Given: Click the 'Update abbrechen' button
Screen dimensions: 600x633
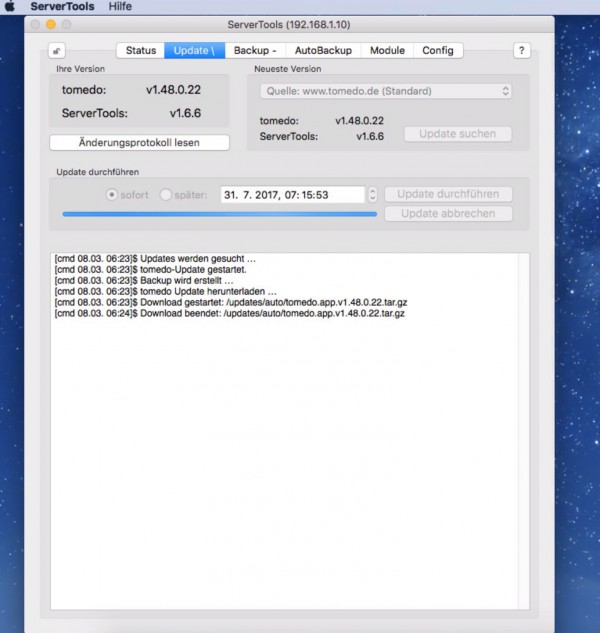Looking at the screenshot, I should point(448,214).
